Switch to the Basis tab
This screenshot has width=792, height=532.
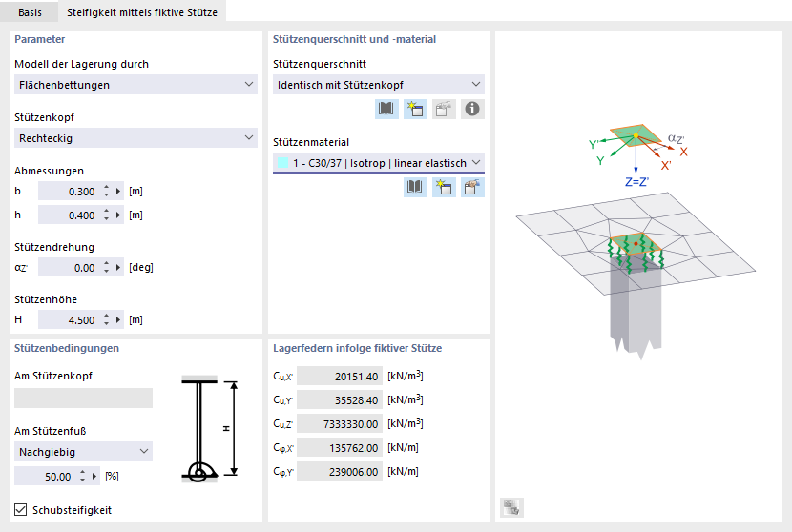tap(30, 12)
